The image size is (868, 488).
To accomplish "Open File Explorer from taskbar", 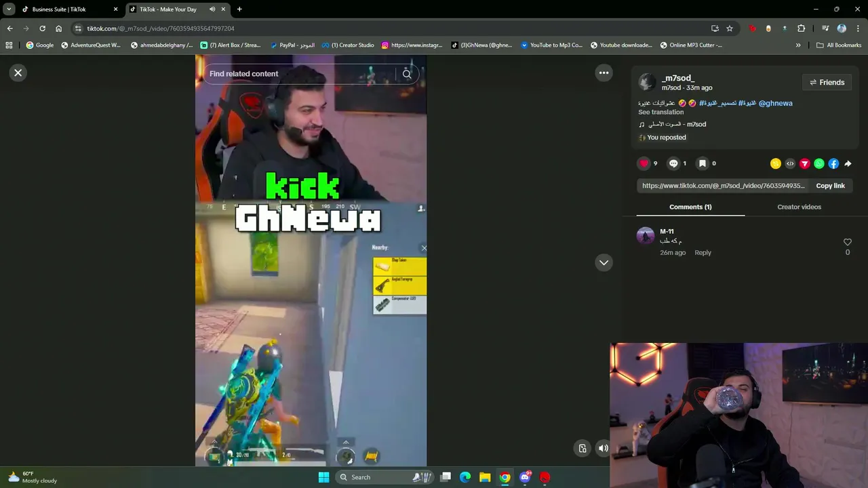I will pos(485,477).
